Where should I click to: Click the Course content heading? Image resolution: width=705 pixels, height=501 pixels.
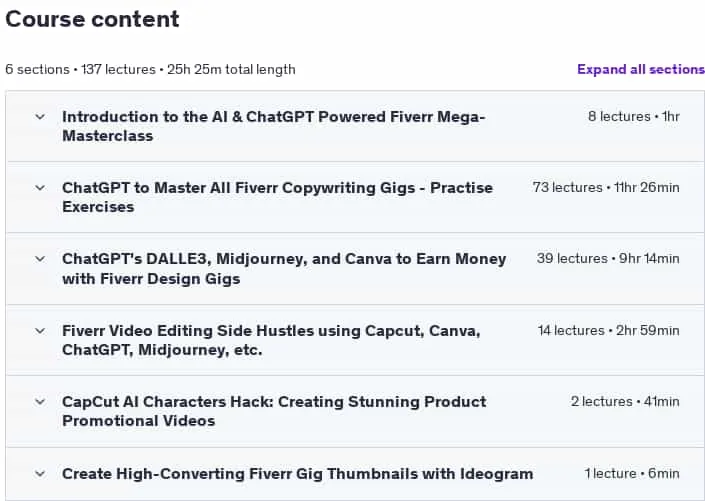(x=92, y=19)
